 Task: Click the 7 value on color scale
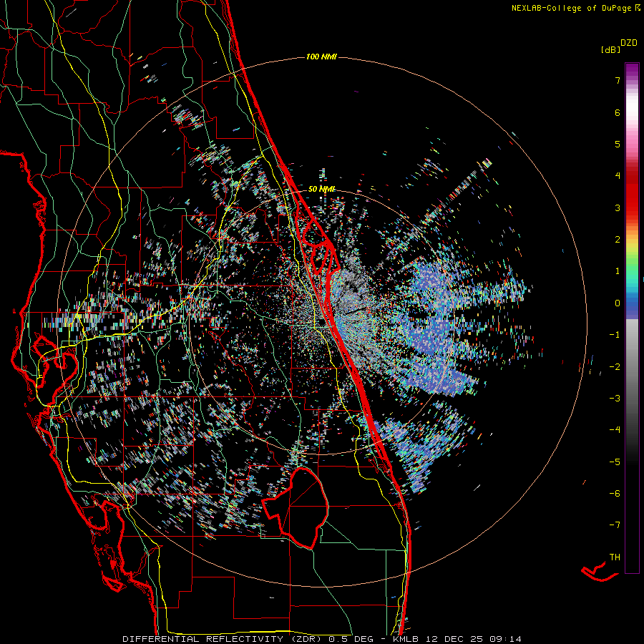click(x=618, y=80)
